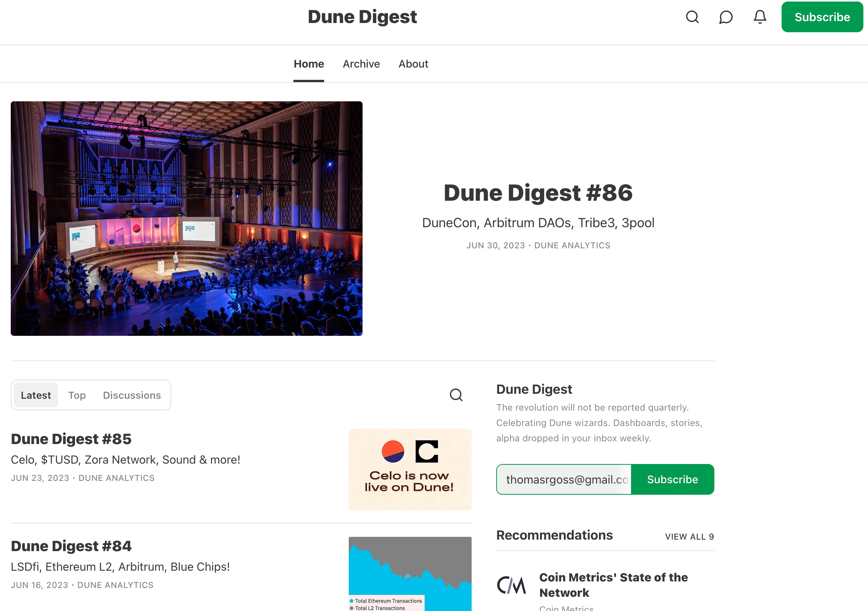Click the notification bell icon
This screenshot has height=611, width=868.
(x=759, y=17)
